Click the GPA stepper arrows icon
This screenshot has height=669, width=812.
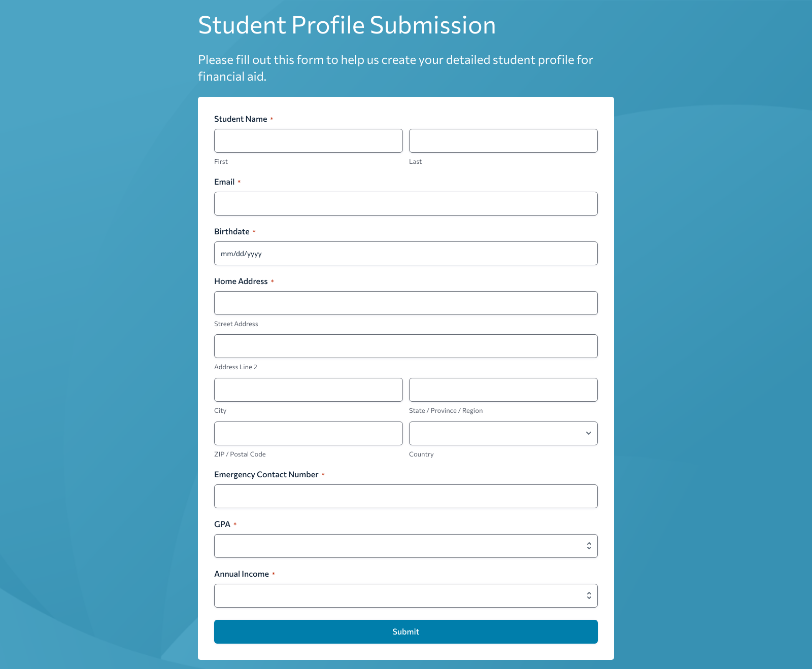coord(589,546)
